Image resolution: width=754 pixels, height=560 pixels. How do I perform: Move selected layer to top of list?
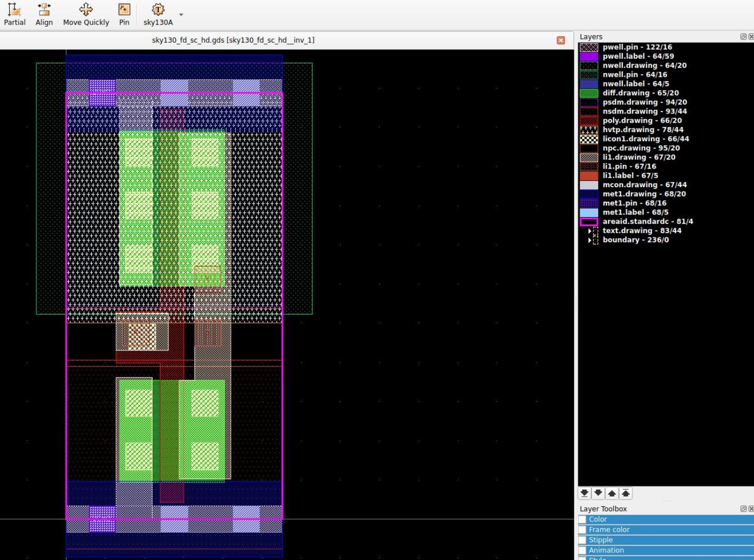click(x=626, y=493)
